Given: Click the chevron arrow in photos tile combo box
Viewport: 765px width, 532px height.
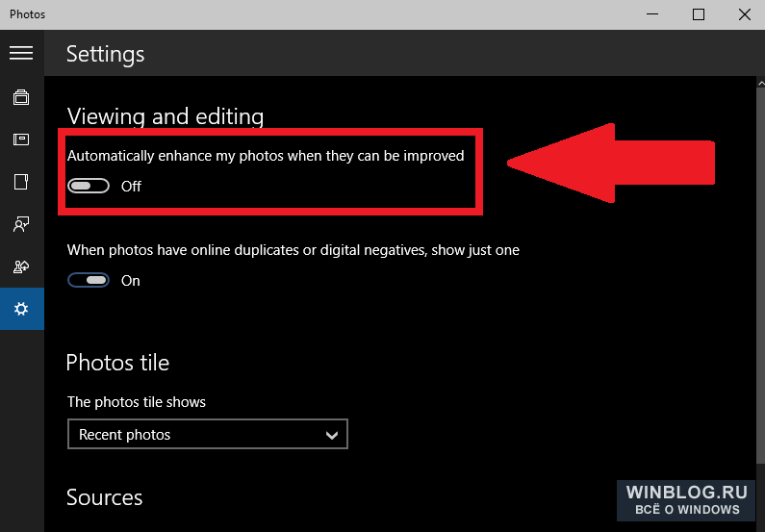Looking at the screenshot, I should [x=332, y=435].
